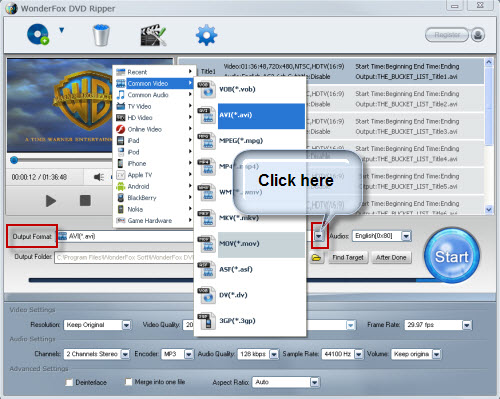
Task: Open output folder with yellow folder icon
Action: click(316, 258)
